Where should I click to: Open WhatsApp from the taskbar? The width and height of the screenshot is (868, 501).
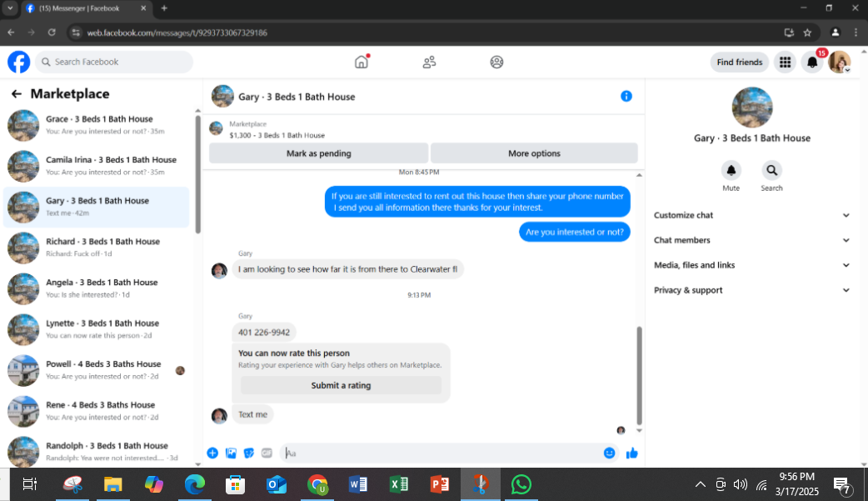tap(521, 485)
